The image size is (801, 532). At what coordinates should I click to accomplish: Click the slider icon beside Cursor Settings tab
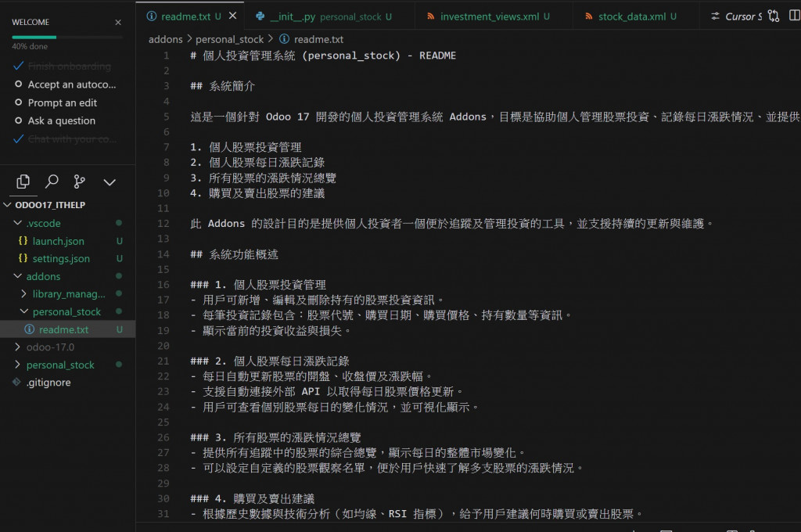tap(715, 16)
